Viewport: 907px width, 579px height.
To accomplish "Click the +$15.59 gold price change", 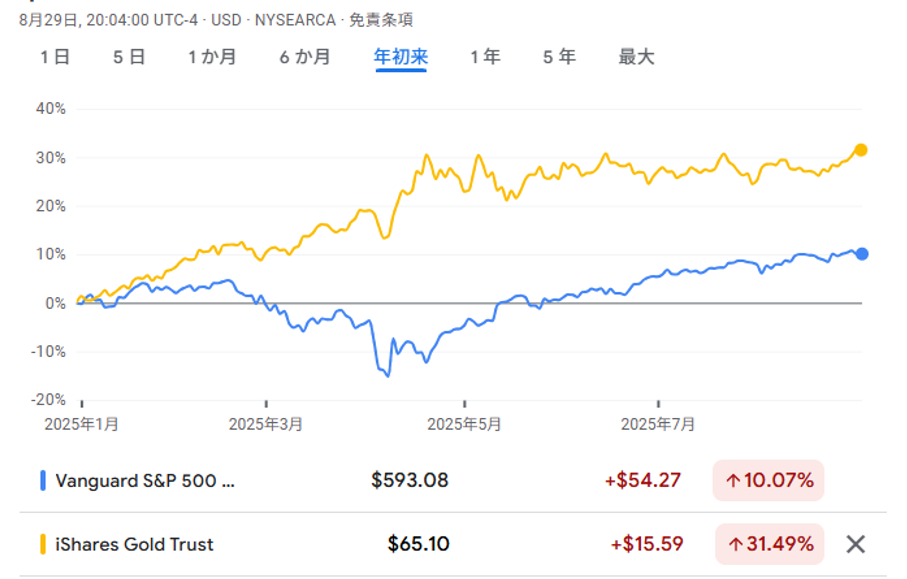I will [646, 545].
